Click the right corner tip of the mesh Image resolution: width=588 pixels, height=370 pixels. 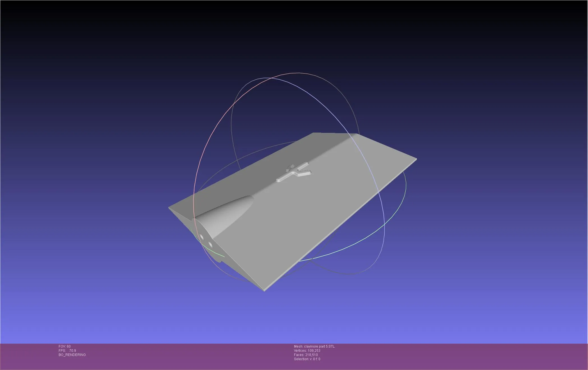416,159
